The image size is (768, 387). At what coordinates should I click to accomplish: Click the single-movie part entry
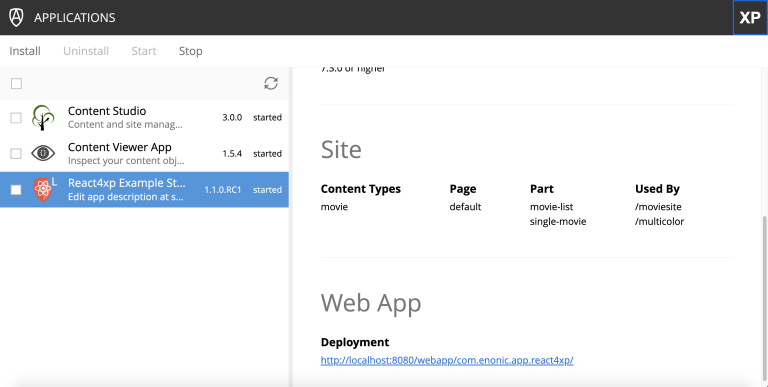point(558,221)
